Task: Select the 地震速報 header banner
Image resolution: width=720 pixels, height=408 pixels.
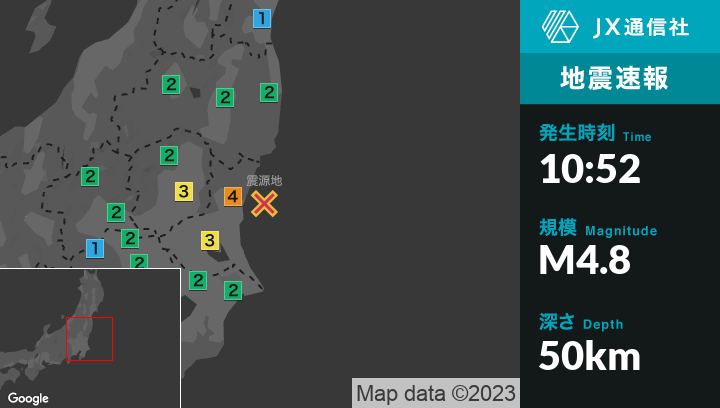Action: tap(620, 79)
